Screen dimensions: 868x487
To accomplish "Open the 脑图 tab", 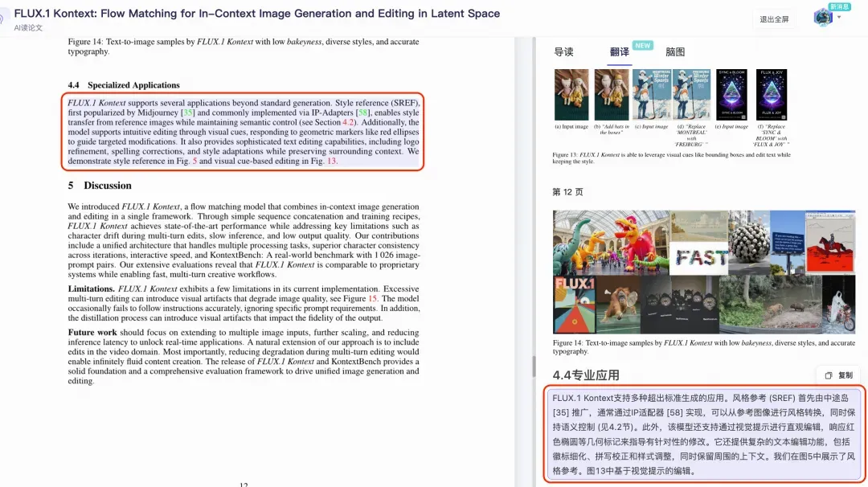I will (675, 52).
